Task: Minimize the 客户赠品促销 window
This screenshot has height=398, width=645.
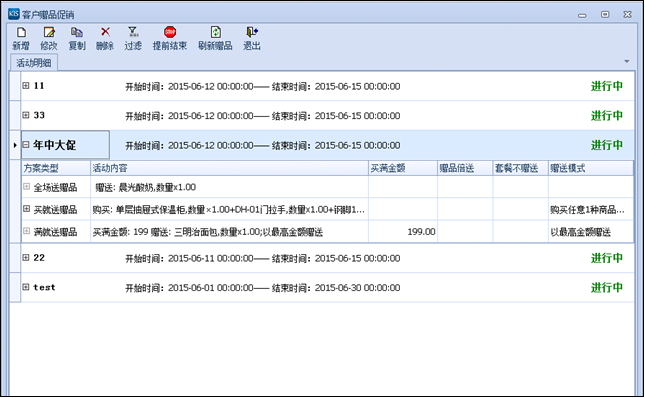Action: coord(582,15)
